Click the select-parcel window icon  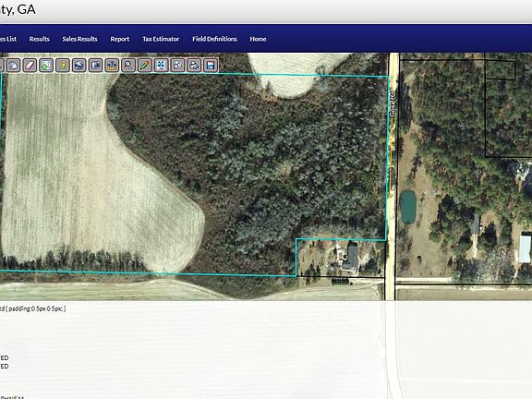coord(95,65)
